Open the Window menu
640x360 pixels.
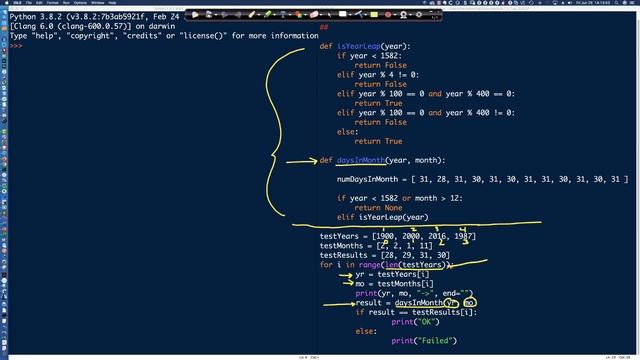(x=98, y=2)
